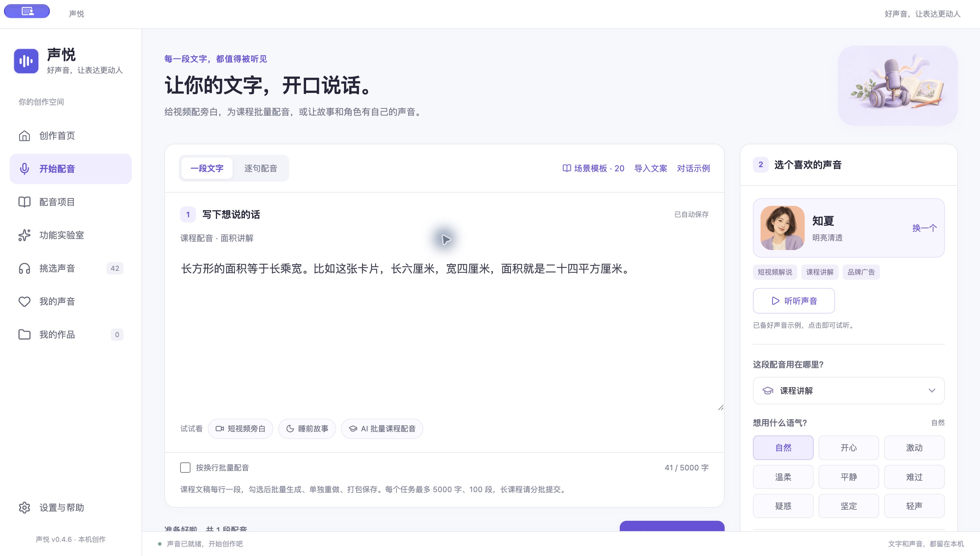Click the 导入文案 link

[x=651, y=169]
